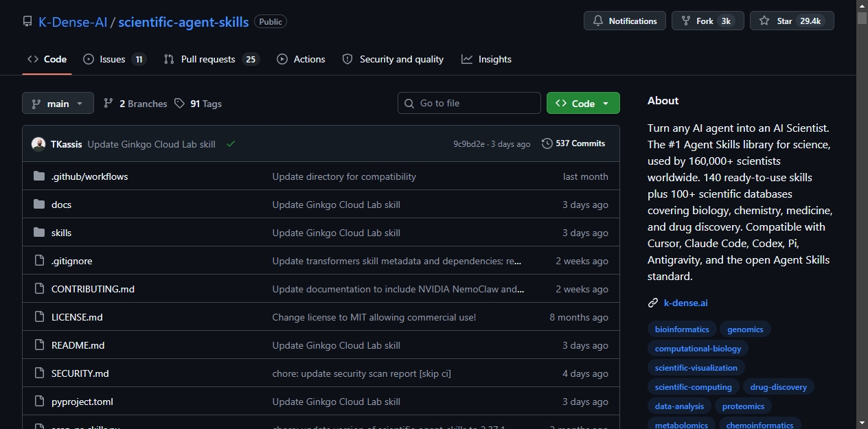
Task: Open 2 Branches link
Action: point(135,104)
